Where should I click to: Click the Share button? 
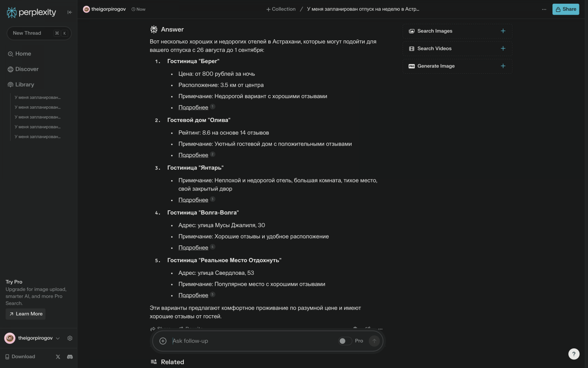tap(566, 9)
